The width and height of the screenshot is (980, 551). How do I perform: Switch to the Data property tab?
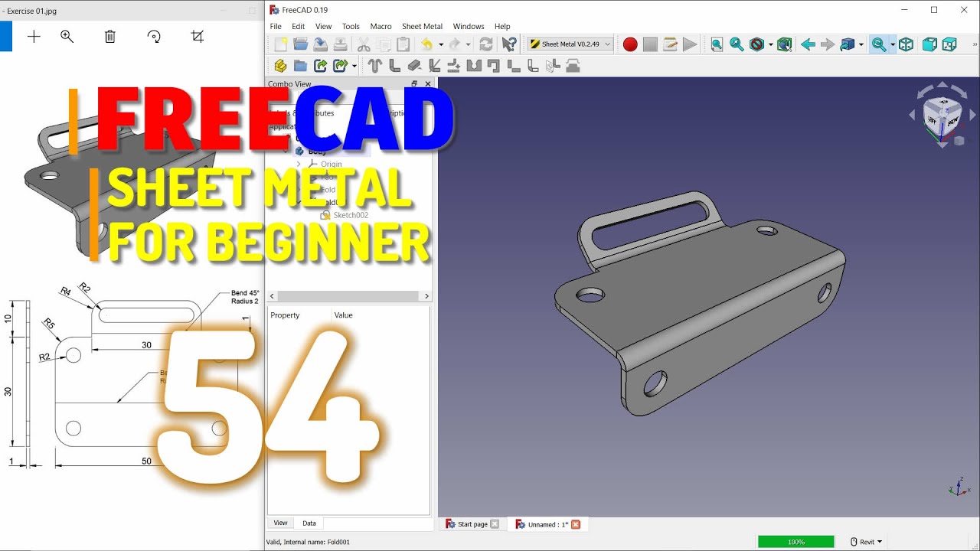point(309,523)
